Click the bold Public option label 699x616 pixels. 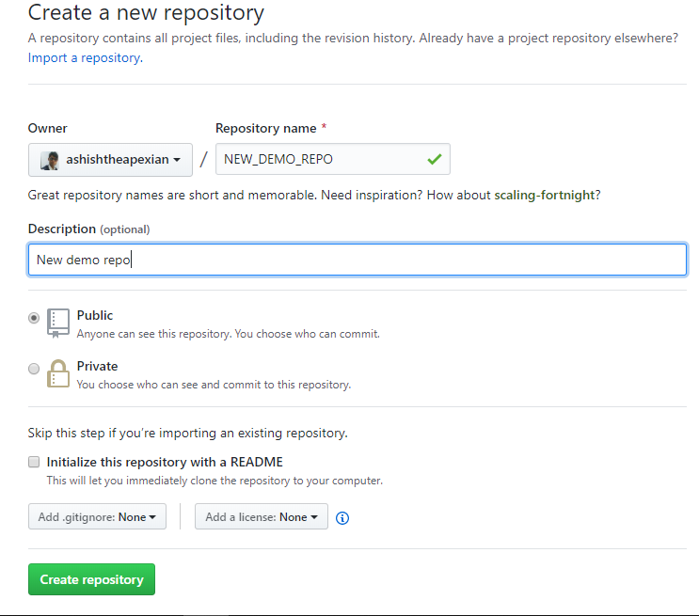pos(95,316)
